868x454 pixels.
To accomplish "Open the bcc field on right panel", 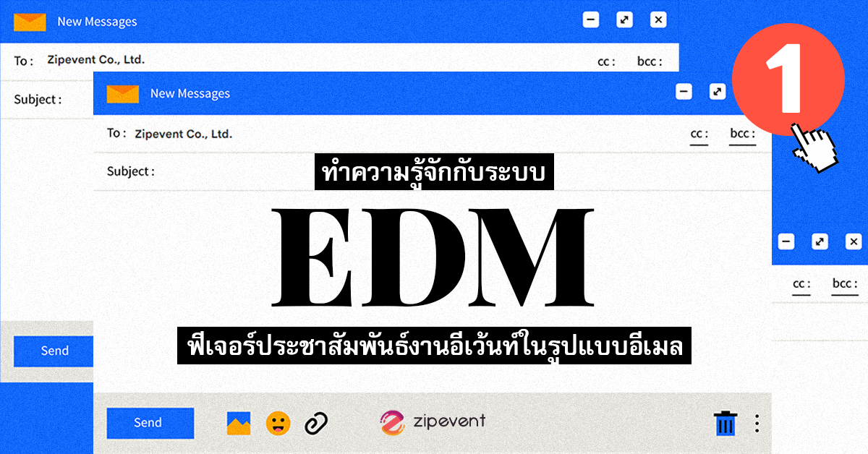I will [x=844, y=284].
